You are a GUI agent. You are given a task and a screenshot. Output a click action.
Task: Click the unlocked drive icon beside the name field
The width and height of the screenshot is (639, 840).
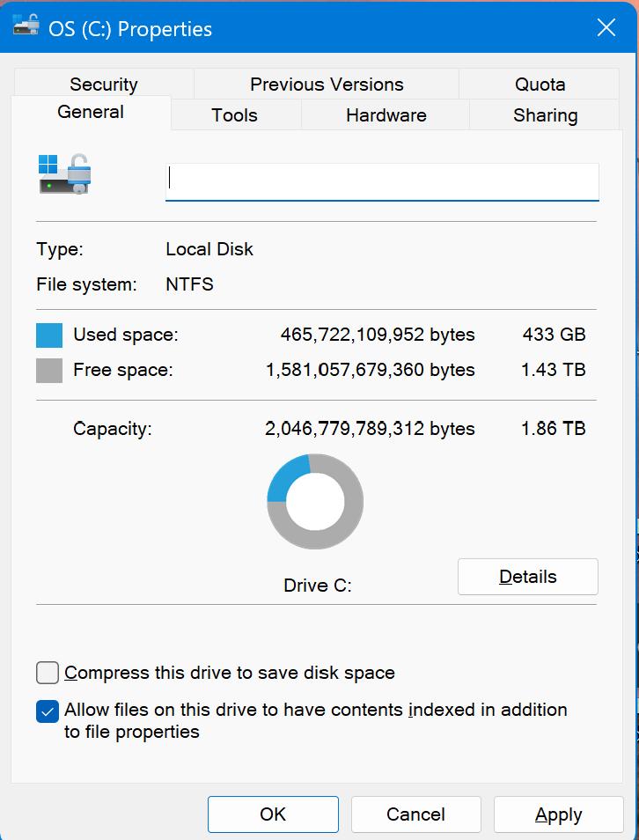[65, 173]
